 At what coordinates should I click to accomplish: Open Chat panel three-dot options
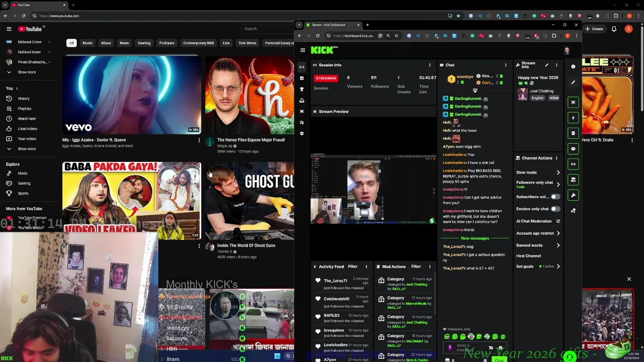click(506, 65)
